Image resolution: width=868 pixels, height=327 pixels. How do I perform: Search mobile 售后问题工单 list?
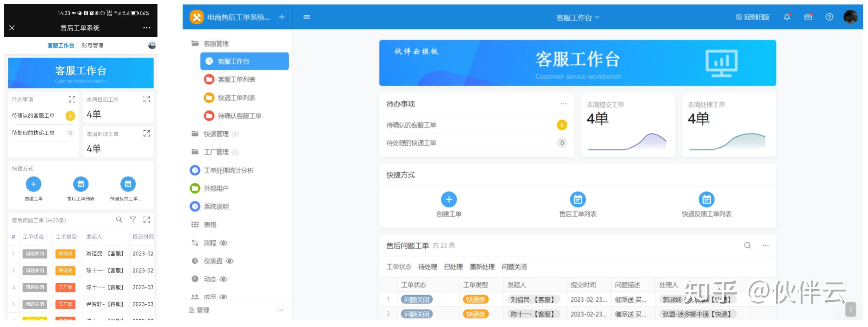pos(119,219)
